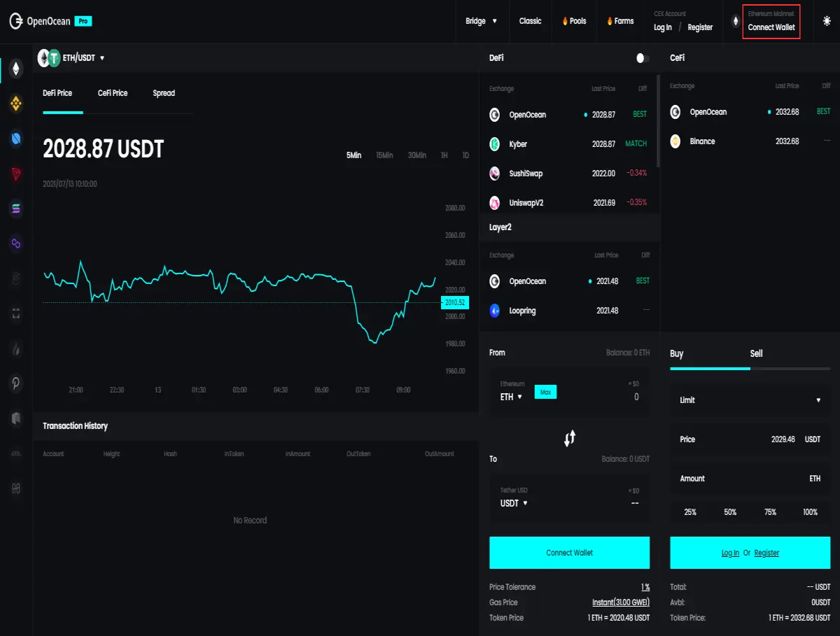
Task: Click the large cyan Connect Wallet button
Action: point(570,553)
